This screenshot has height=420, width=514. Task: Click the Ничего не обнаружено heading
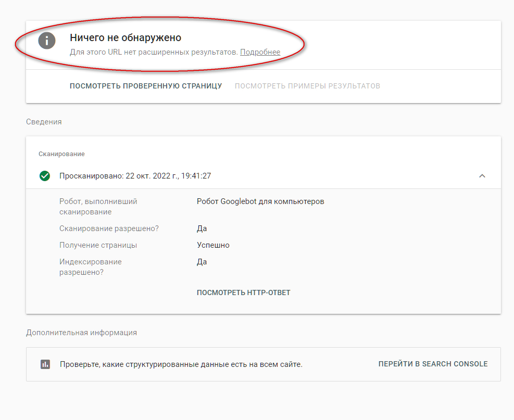point(126,37)
